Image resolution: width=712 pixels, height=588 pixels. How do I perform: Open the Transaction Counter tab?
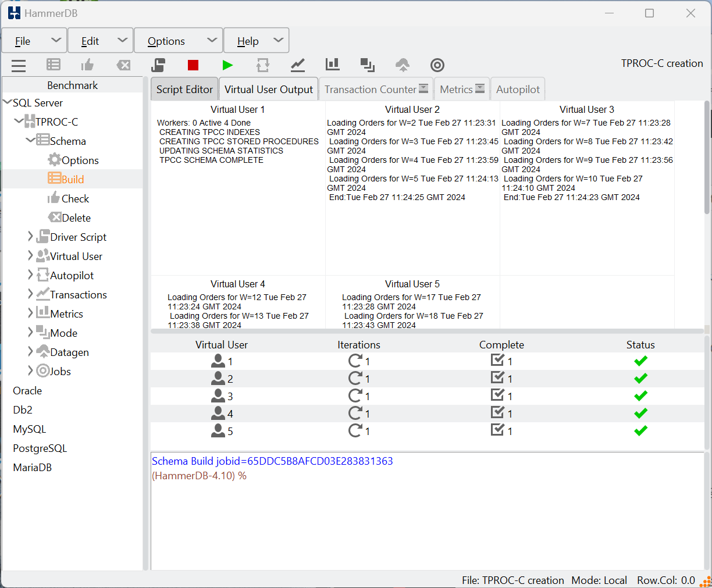click(376, 89)
